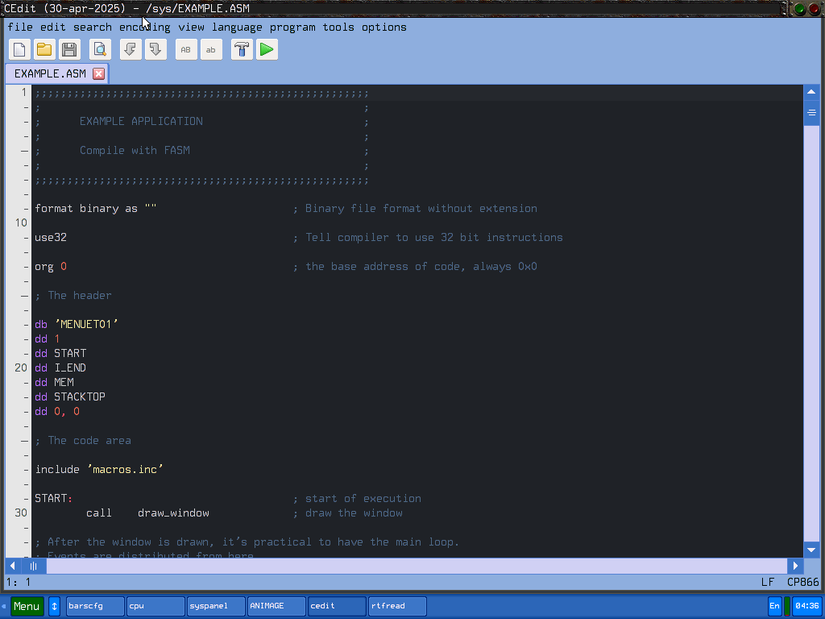Click the compile hammer icon

242,49
